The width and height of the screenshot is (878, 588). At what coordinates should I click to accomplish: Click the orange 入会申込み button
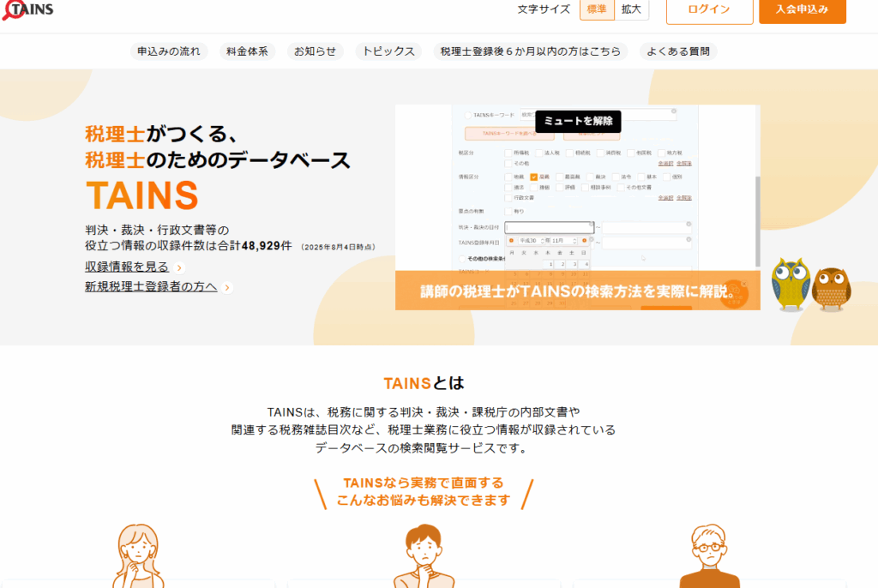click(x=803, y=10)
